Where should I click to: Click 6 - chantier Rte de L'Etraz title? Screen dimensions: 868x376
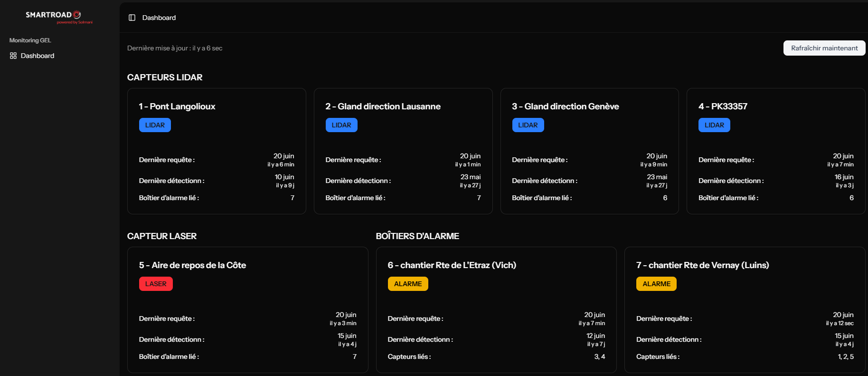click(x=452, y=265)
